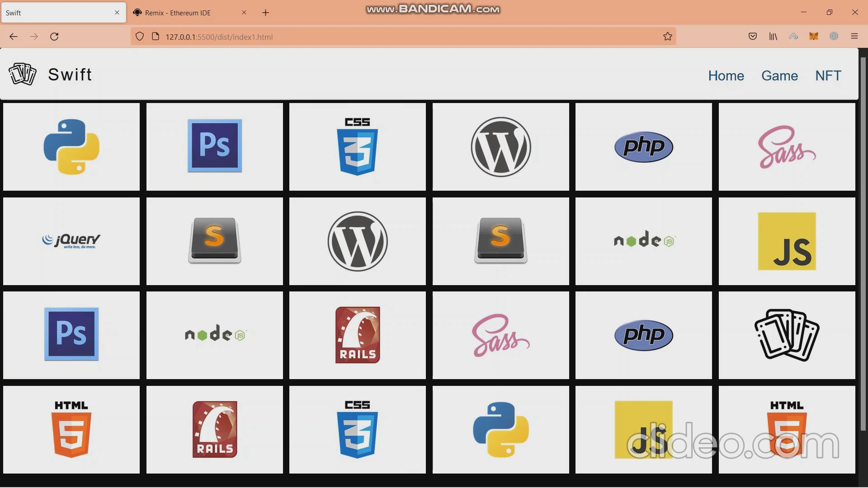Flip the playing-cards logo card in the grid
The width and height of the screenshot is (868, 488).
click(787, 335)
